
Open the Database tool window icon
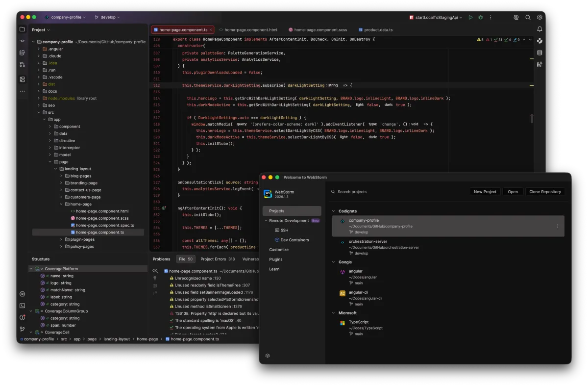coord(539,52)
